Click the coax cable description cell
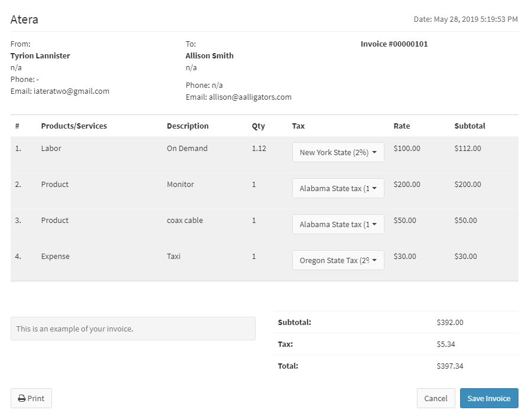525x420 pixels. [185, 221]
